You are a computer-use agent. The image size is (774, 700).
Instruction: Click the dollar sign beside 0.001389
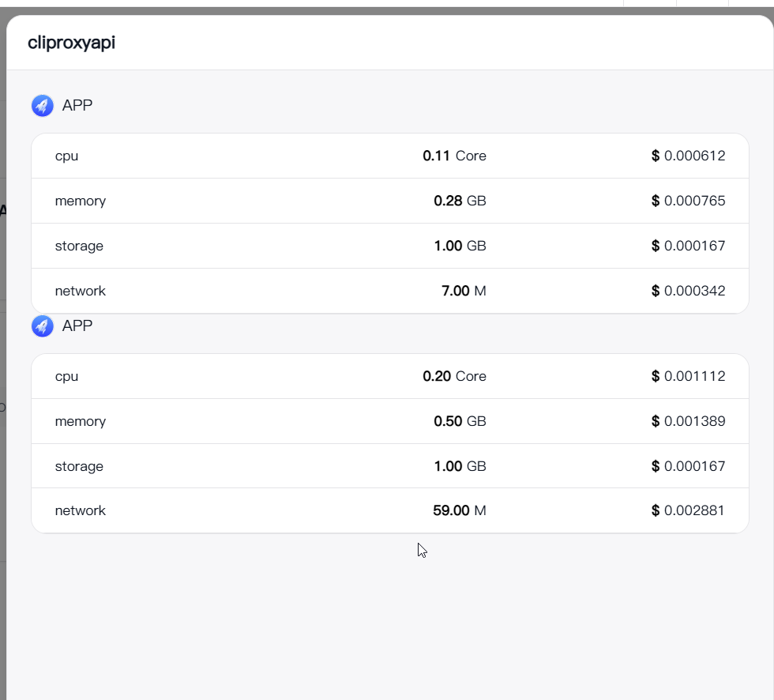(655, 421)
